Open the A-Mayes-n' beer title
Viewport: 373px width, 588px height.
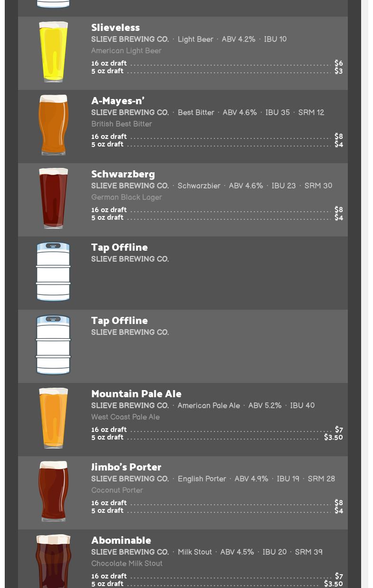[118, 101]
